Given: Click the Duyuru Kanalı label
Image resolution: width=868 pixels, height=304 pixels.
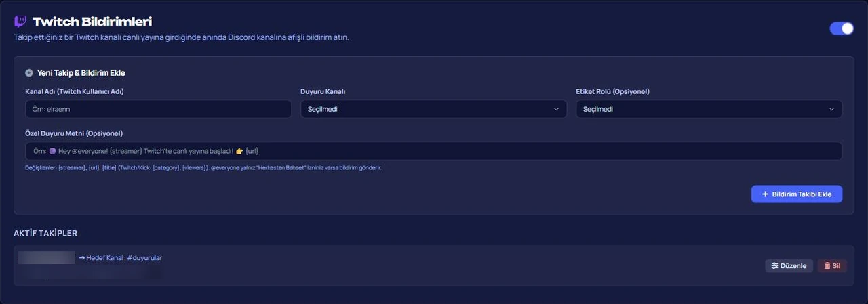Looking at the screenshot, I should point(323,91).
